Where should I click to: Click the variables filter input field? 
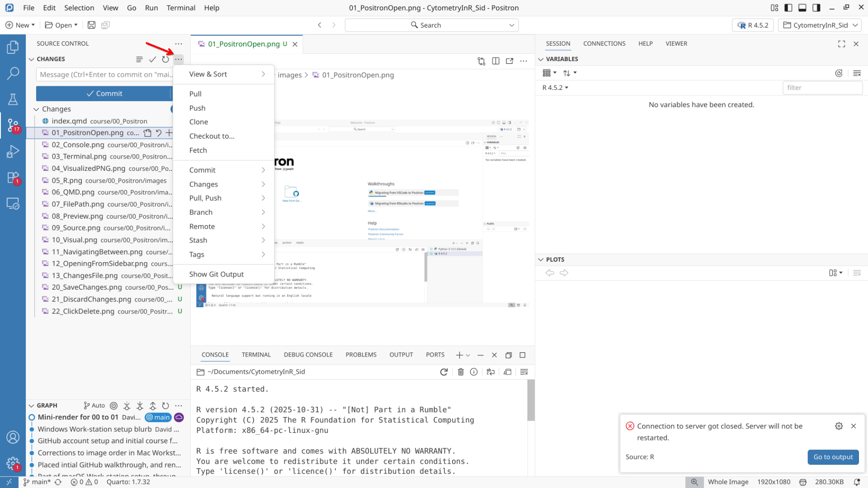point(821,88)
